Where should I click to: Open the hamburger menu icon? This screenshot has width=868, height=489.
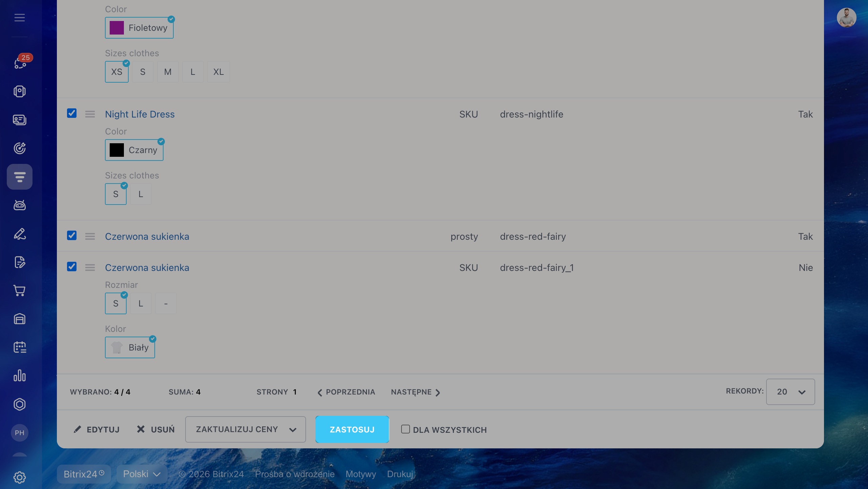click(20, 18)
